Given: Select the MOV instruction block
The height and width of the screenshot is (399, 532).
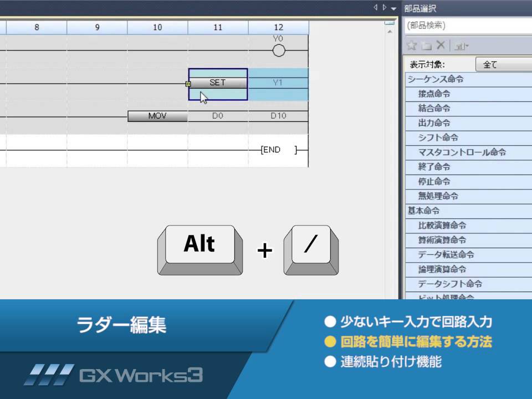Looking at the screenshot, I should (x=157, y=116).
